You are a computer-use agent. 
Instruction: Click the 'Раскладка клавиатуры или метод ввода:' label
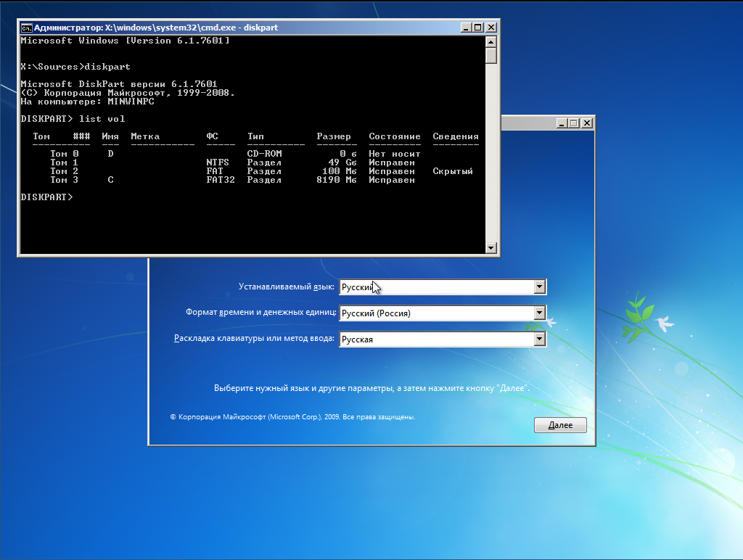(x=254, y=339)
